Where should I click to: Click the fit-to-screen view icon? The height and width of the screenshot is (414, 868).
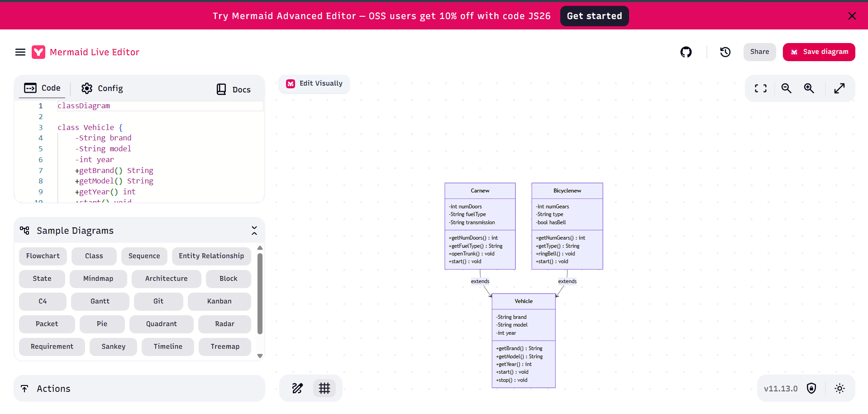point(761,88)
